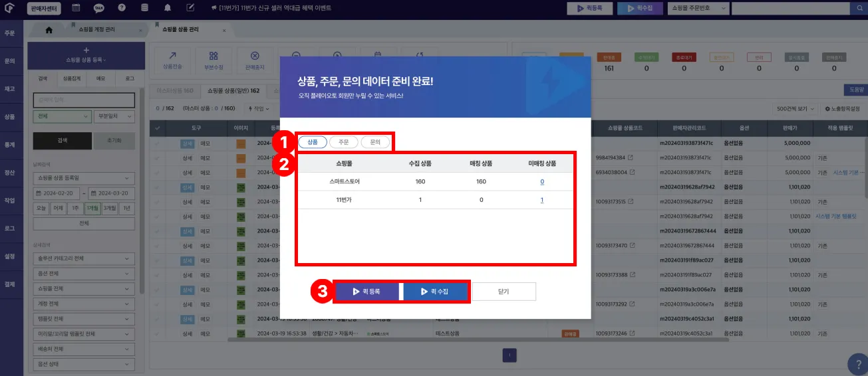868x376 pixels.
Task: Click the black 검색 search button
Action: click(x=63, y=141)
